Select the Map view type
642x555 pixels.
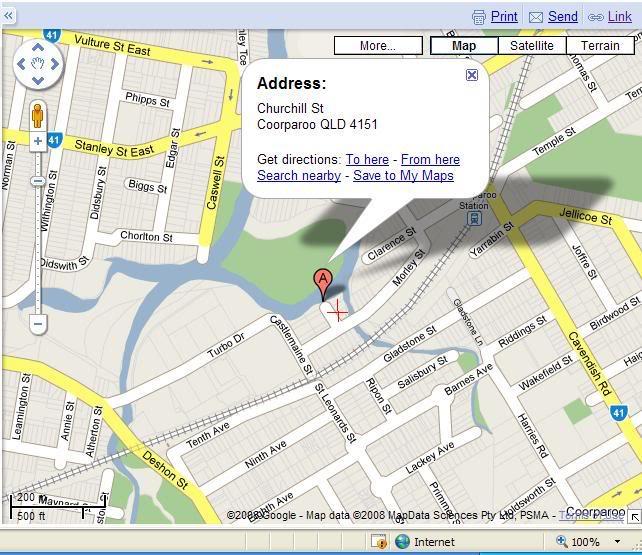464,45
